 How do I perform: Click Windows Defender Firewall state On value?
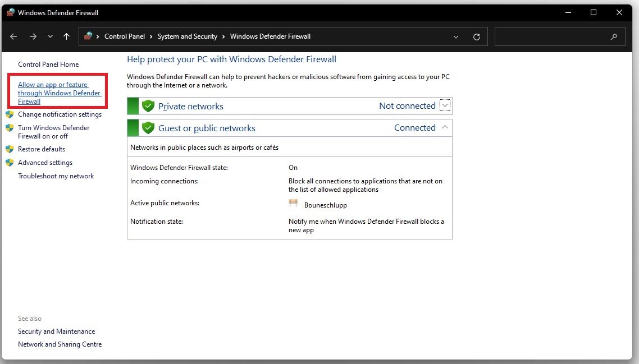(x=293, y=168)
